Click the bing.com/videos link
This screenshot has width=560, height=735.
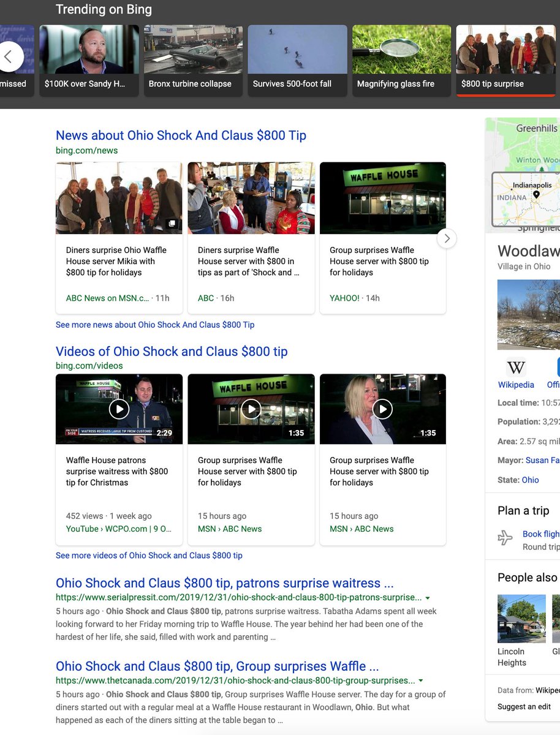click(89, 366)
